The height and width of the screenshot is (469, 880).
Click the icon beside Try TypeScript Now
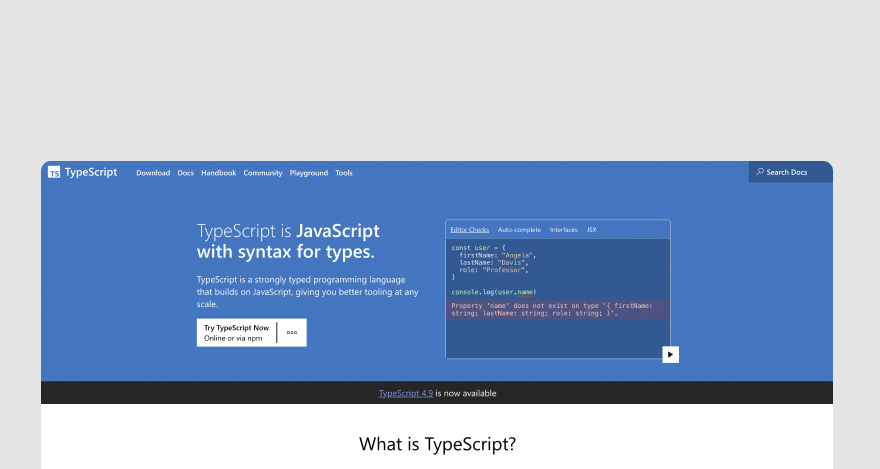(x=292, y=333)
